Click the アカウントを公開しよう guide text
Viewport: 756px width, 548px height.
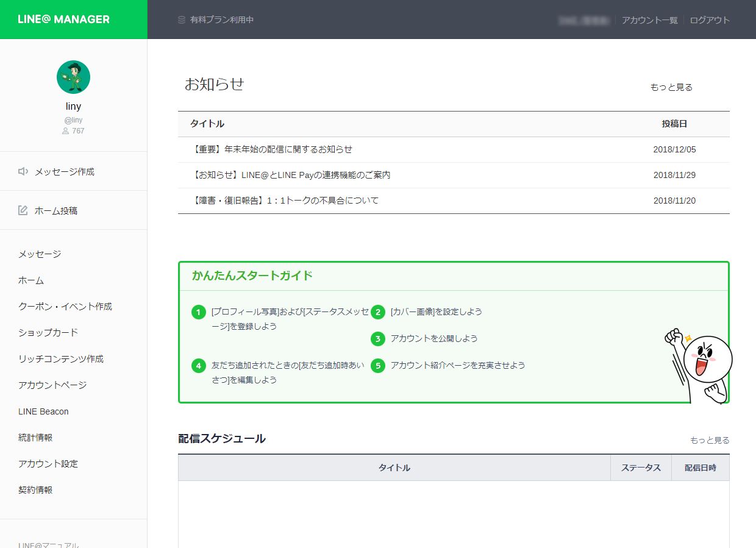tap(434, 339)
